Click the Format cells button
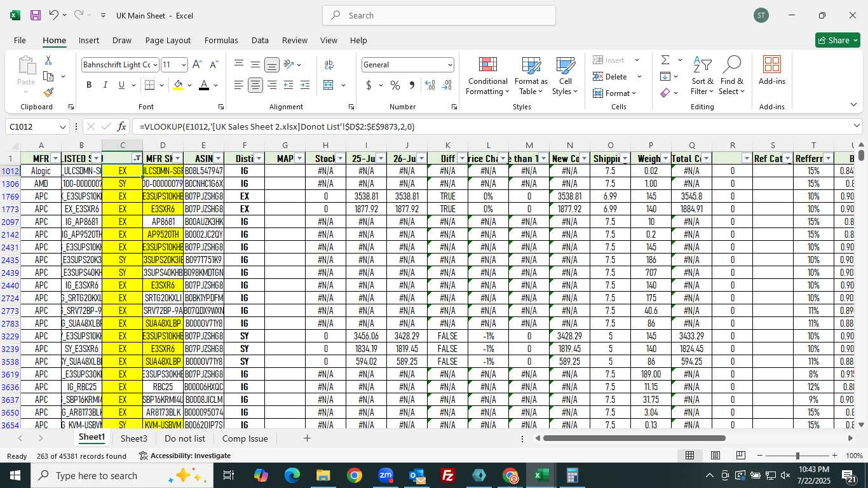 (614, 93)
